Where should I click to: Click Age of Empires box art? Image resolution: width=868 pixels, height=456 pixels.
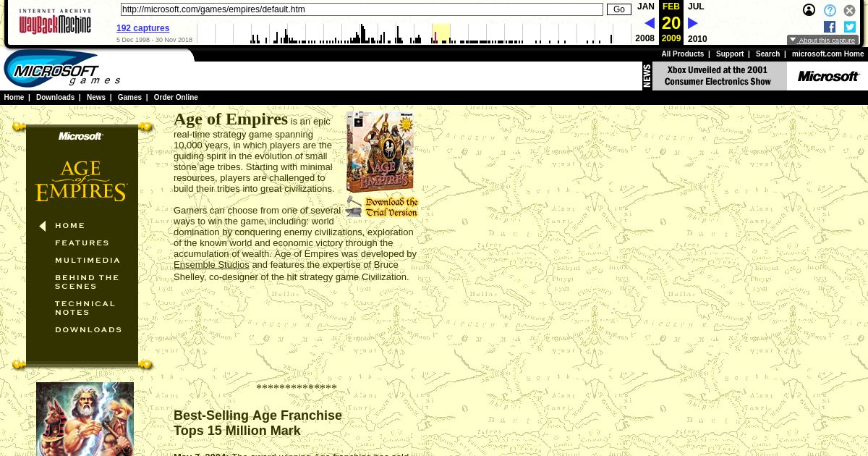(380, 152)
